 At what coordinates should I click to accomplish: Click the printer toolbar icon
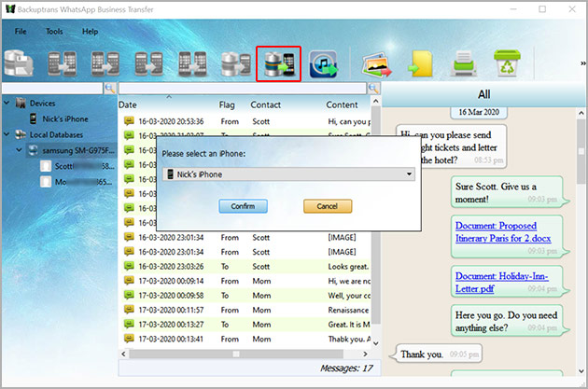[463, 63]
